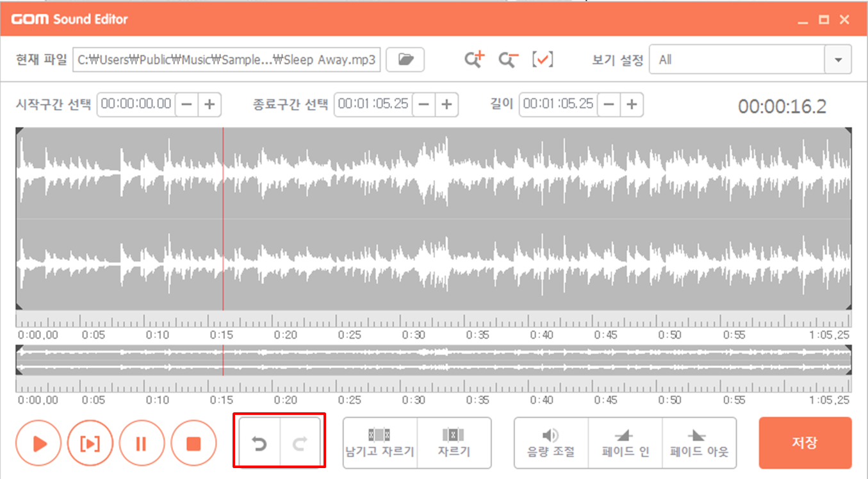
Task: Zoom out of the waveform
Action: pos(508,59)
